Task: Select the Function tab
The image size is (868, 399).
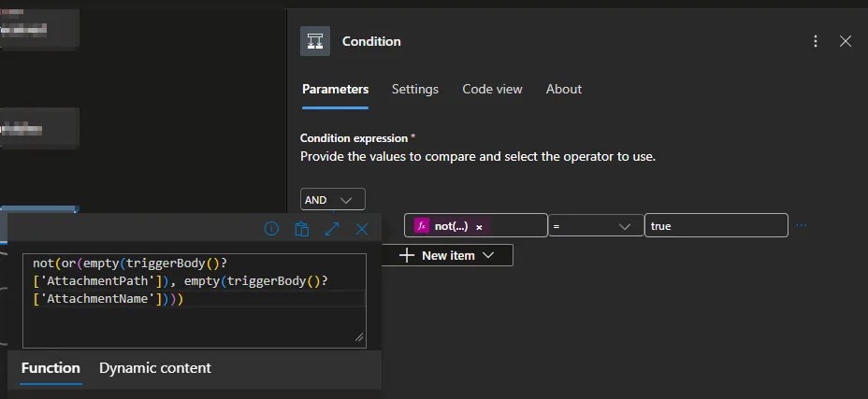Action: coord(51,367)
